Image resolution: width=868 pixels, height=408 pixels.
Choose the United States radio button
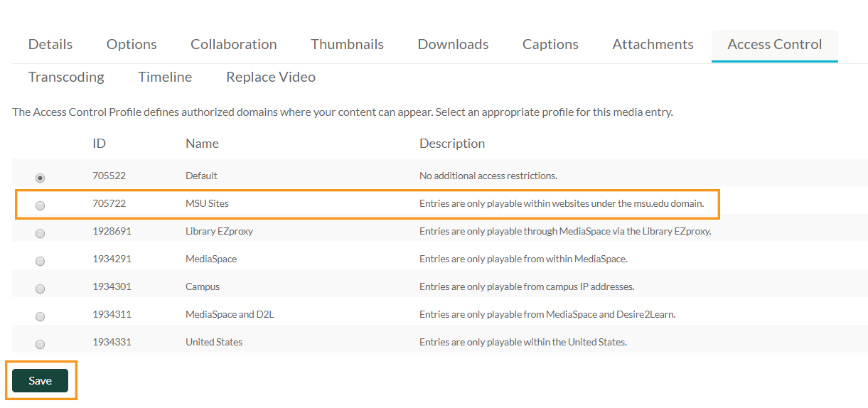41,344
